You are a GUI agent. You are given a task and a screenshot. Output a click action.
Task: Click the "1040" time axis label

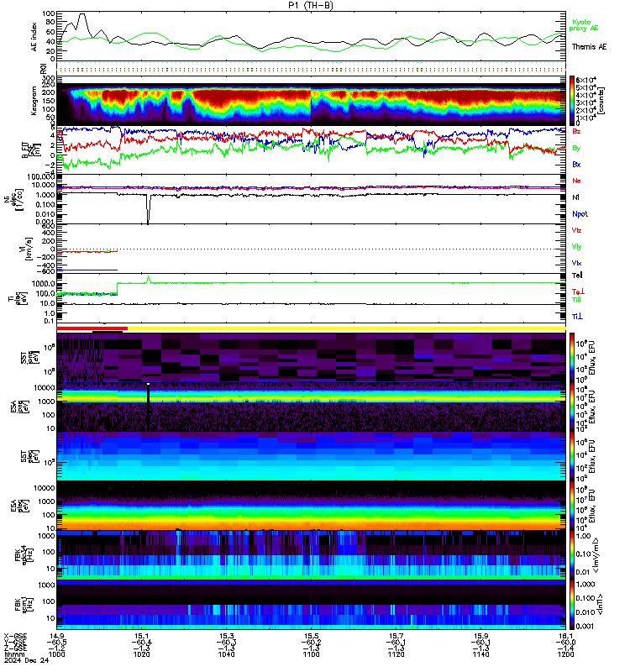[226, 654]
